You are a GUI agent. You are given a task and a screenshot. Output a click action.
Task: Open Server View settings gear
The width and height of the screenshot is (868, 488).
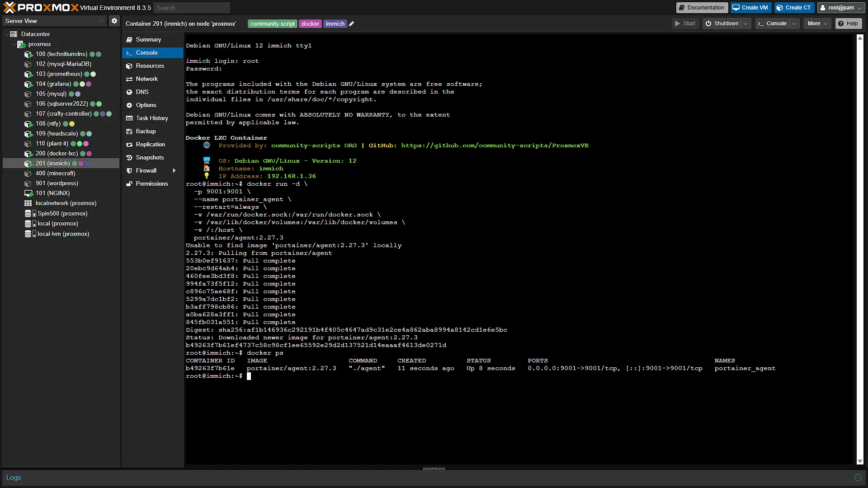coord(114,21)
